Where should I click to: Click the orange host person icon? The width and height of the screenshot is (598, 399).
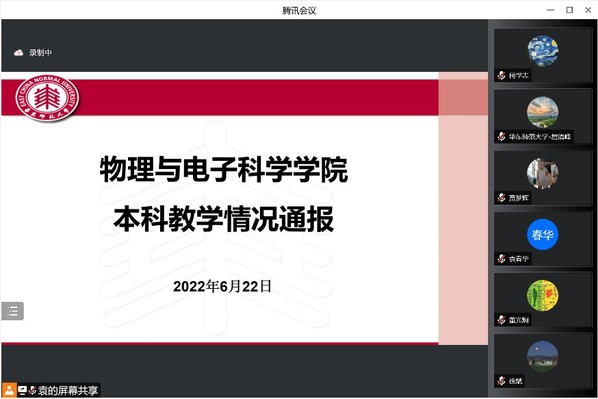pyautogui.click(x=9, y=390)
